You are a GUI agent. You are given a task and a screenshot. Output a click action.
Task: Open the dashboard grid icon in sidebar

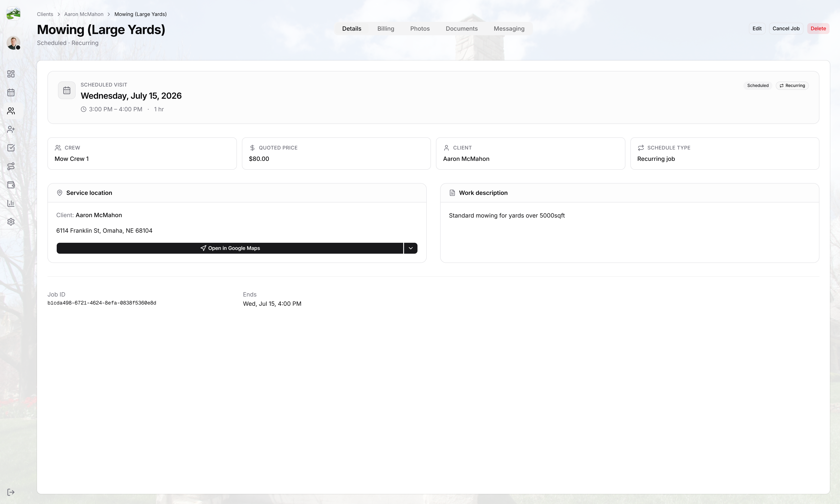click(x=11, y=74)
